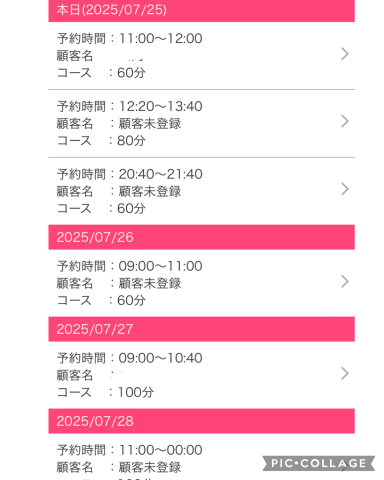The height and width of the screenshot is (480, 384).
Task: Open the 09:00～10:40 reservation chevron arrow
Action: tap(345, 373)
